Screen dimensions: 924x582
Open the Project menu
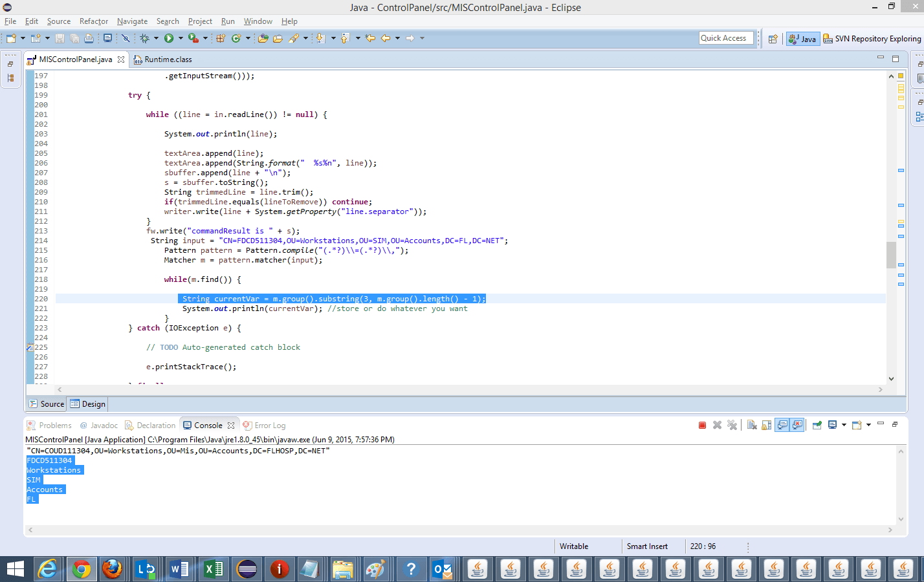(200, 21)
